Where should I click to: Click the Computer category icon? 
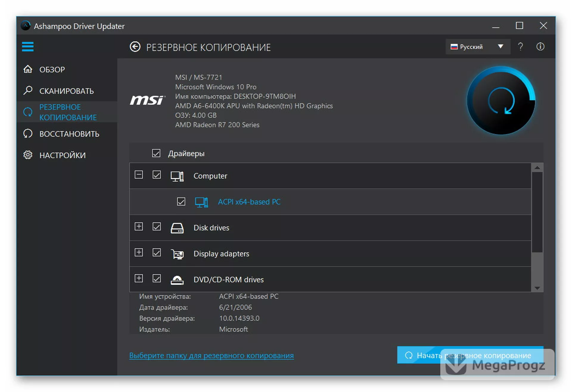pos(177,176)
